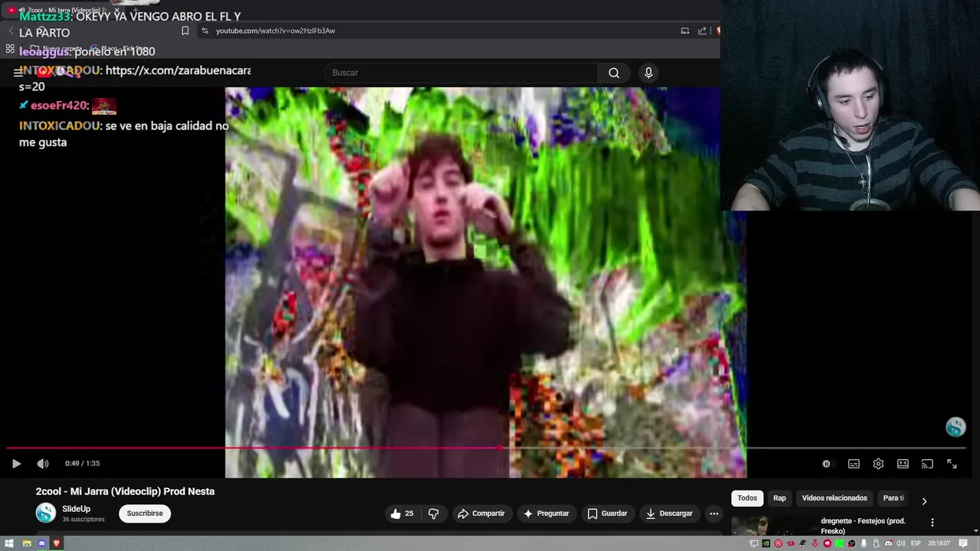Open dregnette - Festejos video title
Viewport: 980px width, 551px height.
(x=863, y=526)
